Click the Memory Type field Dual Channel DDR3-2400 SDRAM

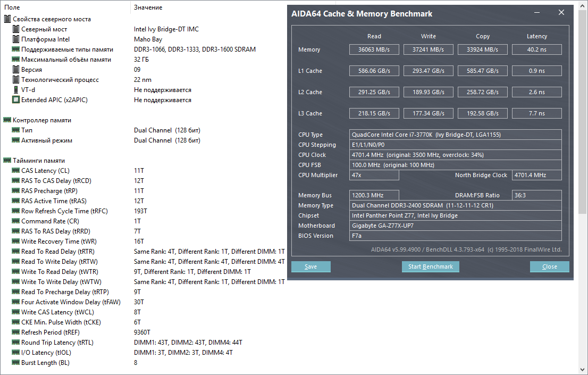456,205
